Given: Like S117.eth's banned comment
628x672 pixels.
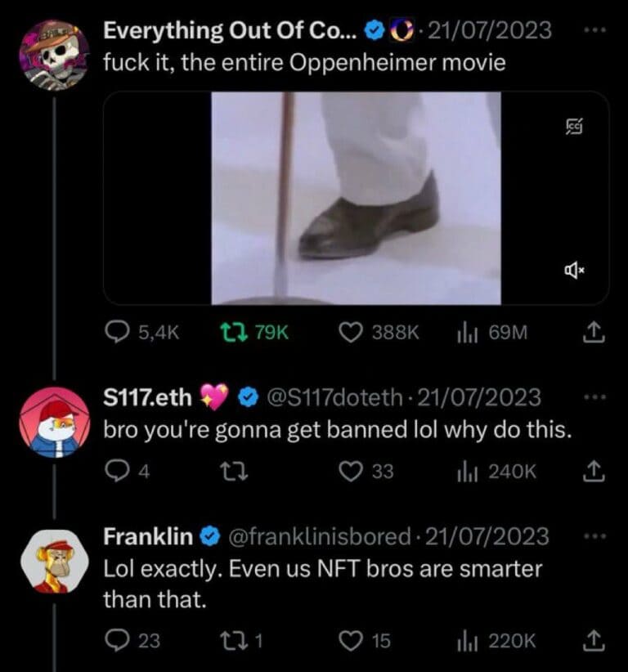Looking at the screenshot, I should [352, 471].
